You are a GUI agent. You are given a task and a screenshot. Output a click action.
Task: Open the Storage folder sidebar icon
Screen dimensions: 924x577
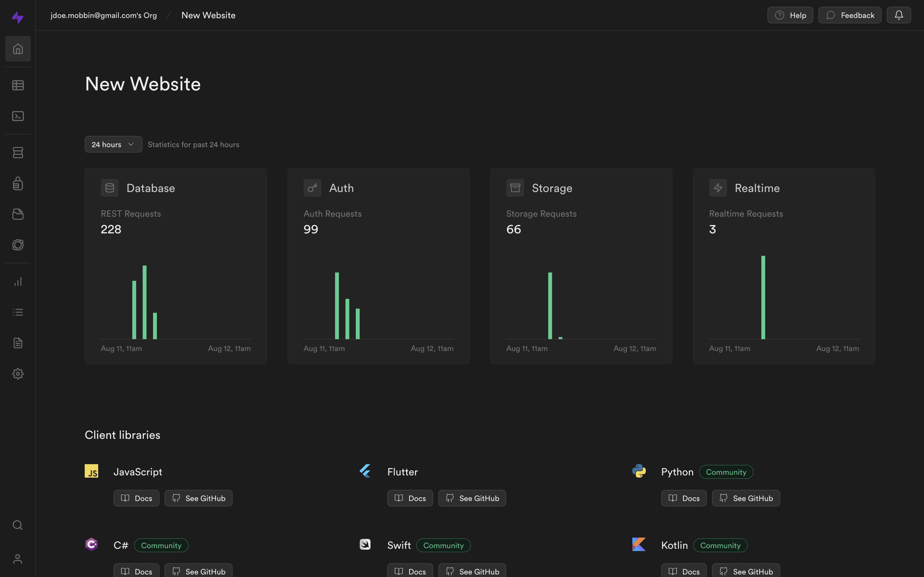[x=18, y=214]
